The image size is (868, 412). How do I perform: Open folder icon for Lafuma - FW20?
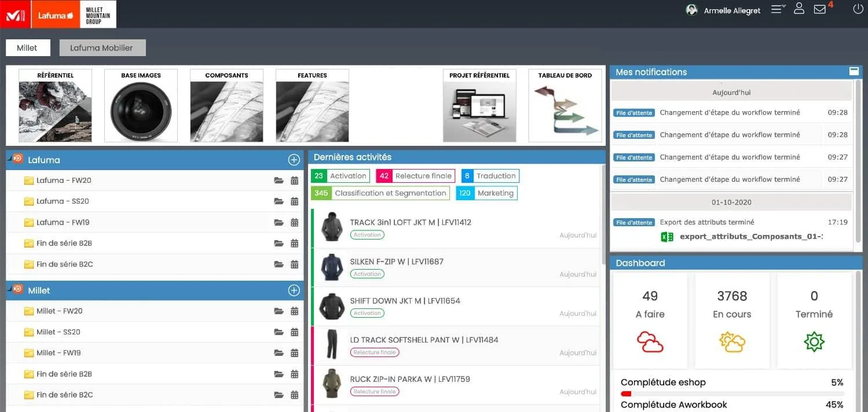[279, 181]
